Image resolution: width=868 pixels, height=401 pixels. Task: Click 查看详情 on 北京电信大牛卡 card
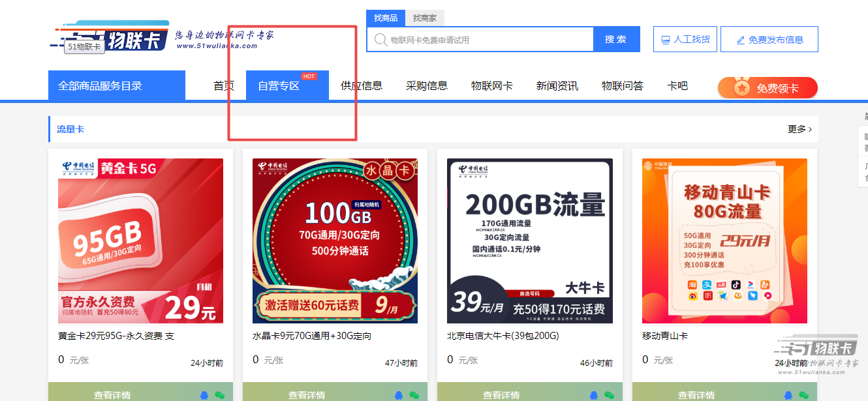pos(501,395)
